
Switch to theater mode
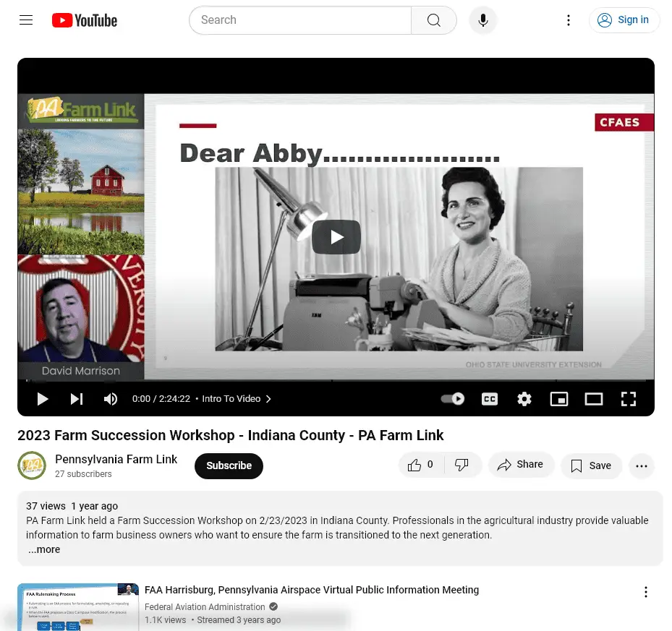[594, 399]
